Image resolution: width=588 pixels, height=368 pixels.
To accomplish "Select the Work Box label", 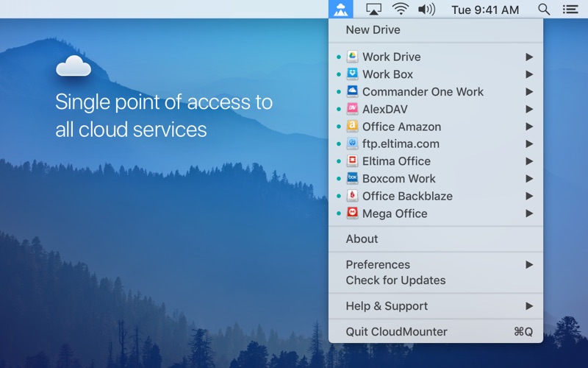I will (x=387, y=74).
